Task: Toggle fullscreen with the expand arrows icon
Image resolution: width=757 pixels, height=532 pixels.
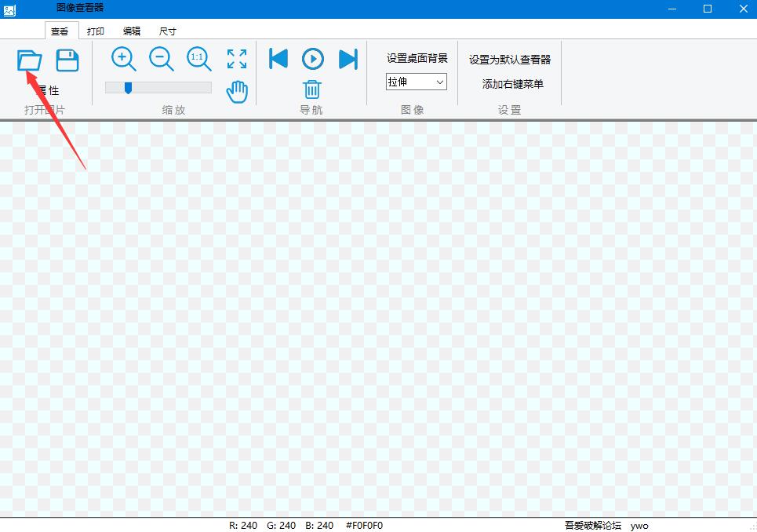Action: click(x=237, y=59)
